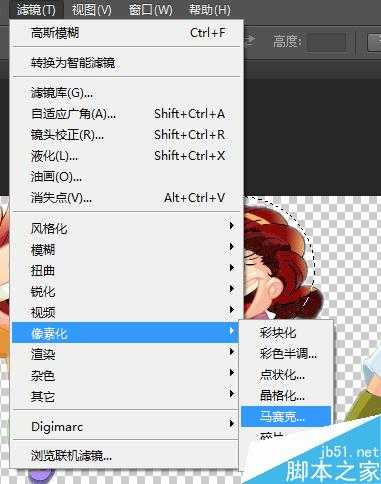The height and width of the screenshot is (484, 381).
Task: Expand the 风格化 submenu
Action: [x=126, y=229]
